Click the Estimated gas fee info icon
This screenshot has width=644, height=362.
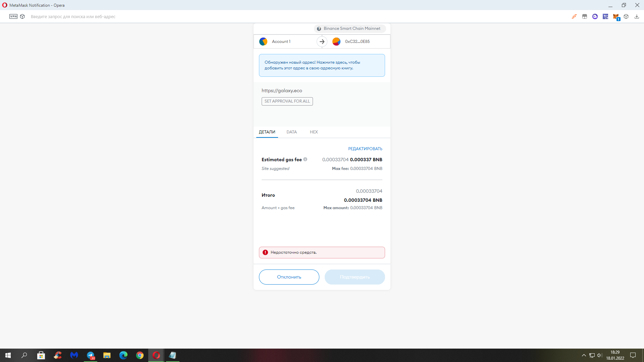(x=305, y=159)
